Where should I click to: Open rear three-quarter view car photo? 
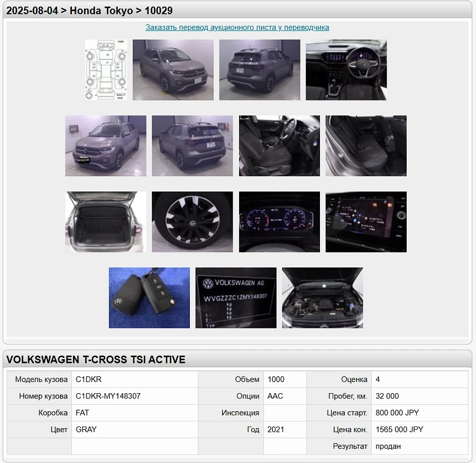tap(260, 70)
